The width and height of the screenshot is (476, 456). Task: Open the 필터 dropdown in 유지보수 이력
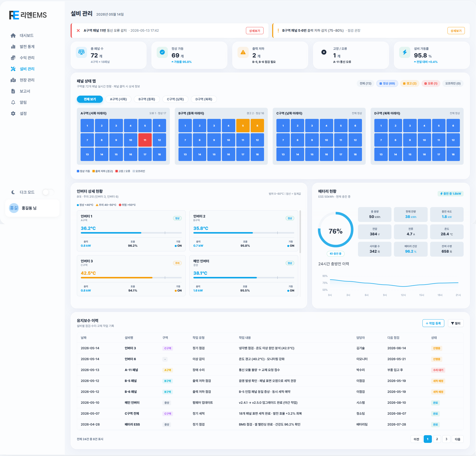pos(456,323)
